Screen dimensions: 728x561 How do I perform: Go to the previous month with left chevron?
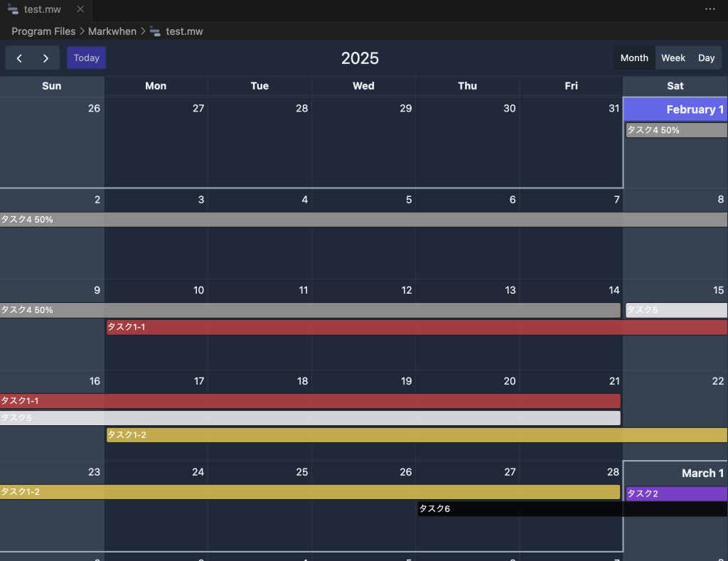click(x=19, y=58)
